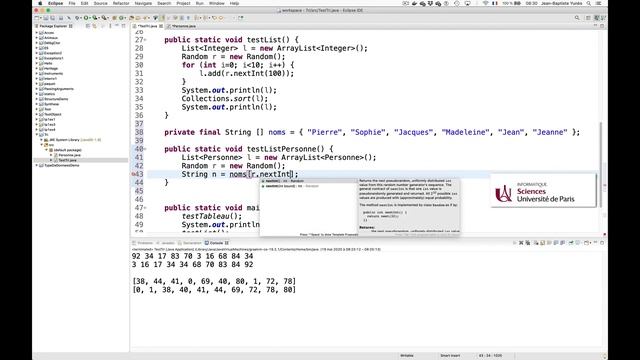Open the Apple menu
The width and height of the screenshot is (640, 360).
coord(40,3)
